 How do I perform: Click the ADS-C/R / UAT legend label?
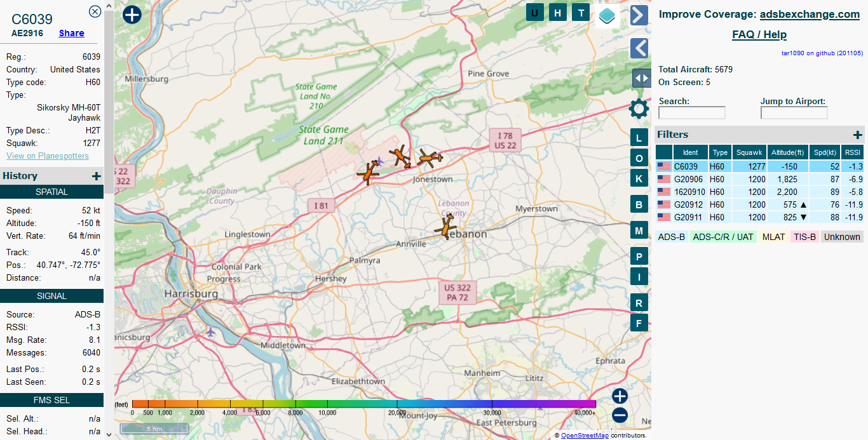[722, 237]
